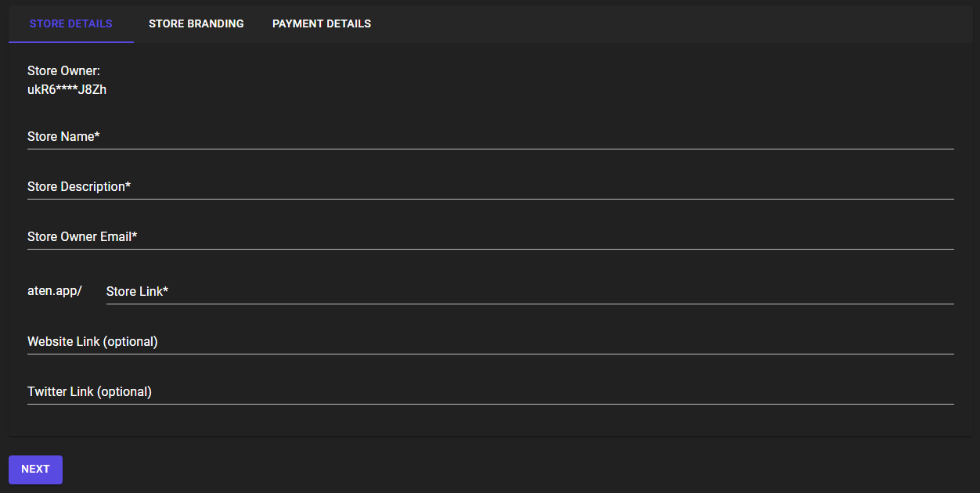Image resolution: width=980 pixels, height=493 pixels.
Task: Click the asterisk after Store Link
Action: 166,291
